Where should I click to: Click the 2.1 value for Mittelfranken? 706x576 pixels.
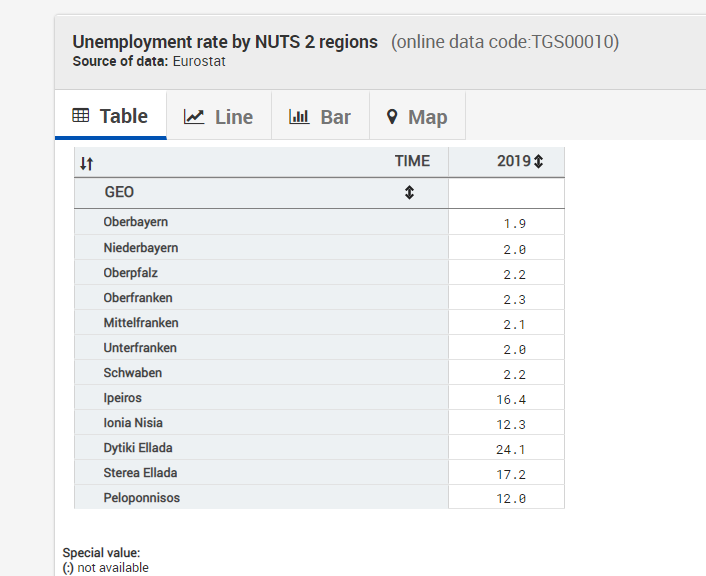click(515, 325)
